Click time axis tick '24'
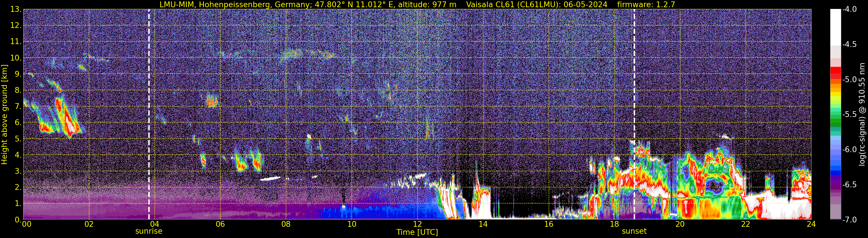 tap(811, 224)
